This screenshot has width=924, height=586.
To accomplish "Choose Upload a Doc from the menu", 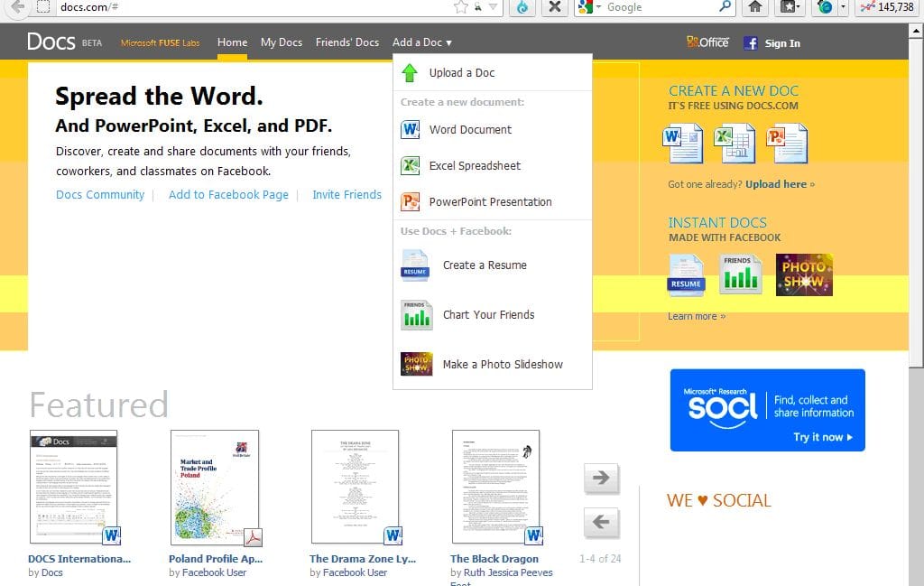I will (493, 72).
